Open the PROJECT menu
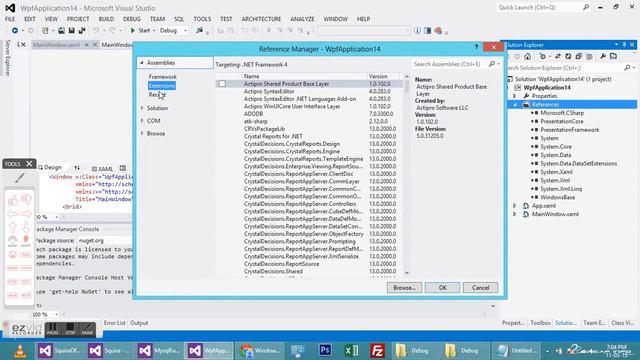The image size is (640, 360). click(x=78, y=19)
